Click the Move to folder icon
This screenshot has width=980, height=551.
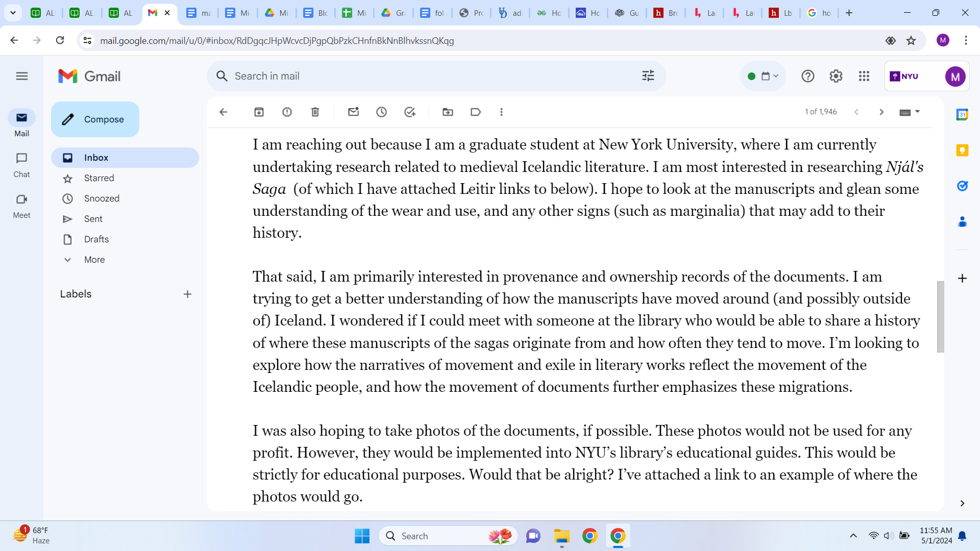(x=448, y=112)
